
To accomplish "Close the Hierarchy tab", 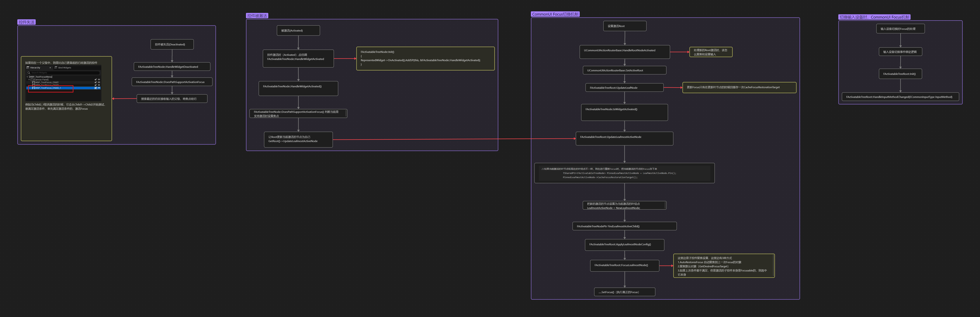I will 50,68.
